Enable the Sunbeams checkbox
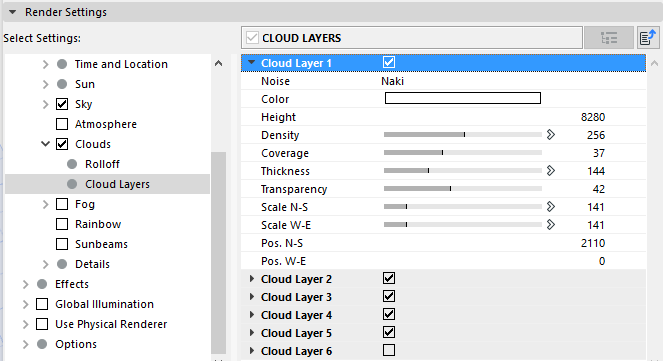 click(x=62, y=244)
